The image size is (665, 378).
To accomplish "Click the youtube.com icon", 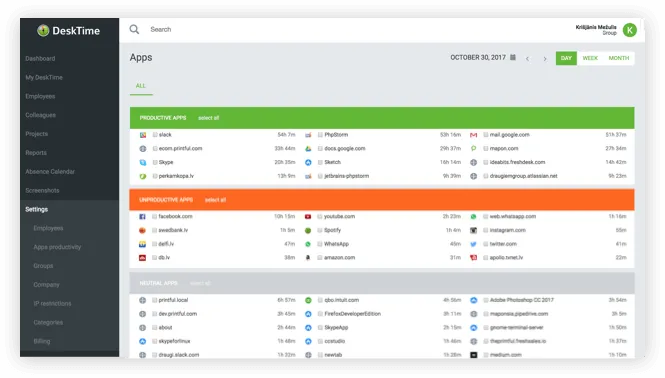I will 308,217.
